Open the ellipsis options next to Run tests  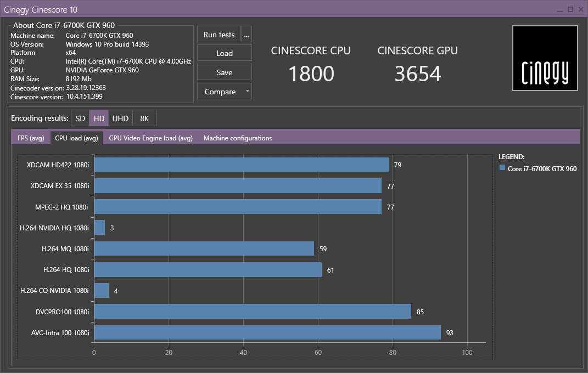(x=247, y=35)
